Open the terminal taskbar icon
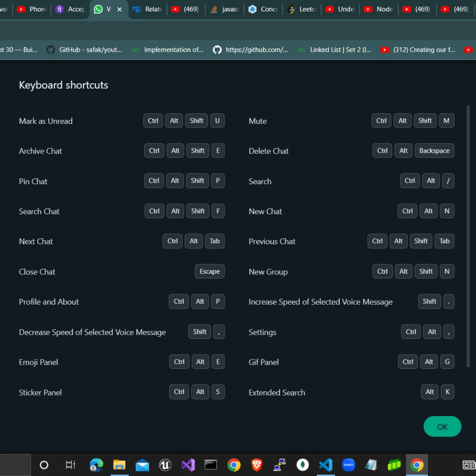476x476 pixels. pyautogui.click(x=211, y=465)
